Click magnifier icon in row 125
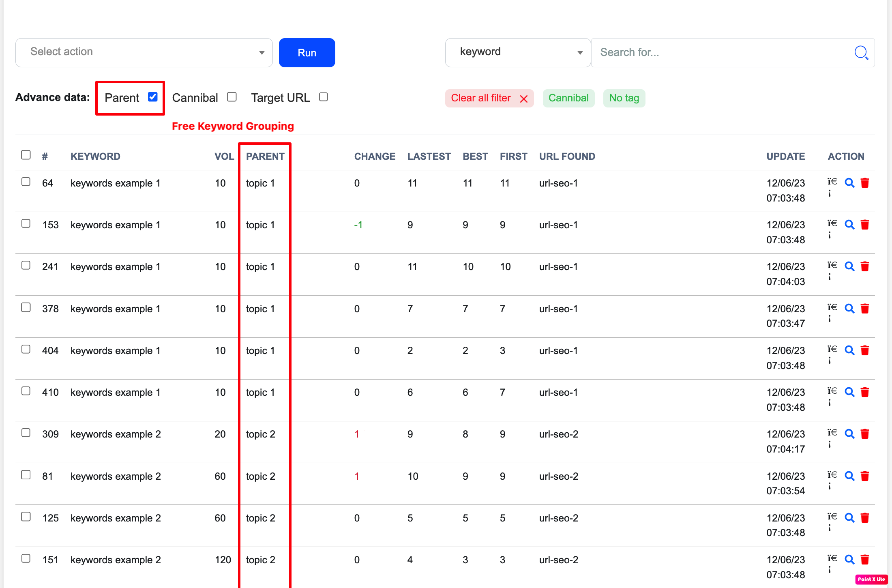Screen dimensions: 892x588 (849, 518)
